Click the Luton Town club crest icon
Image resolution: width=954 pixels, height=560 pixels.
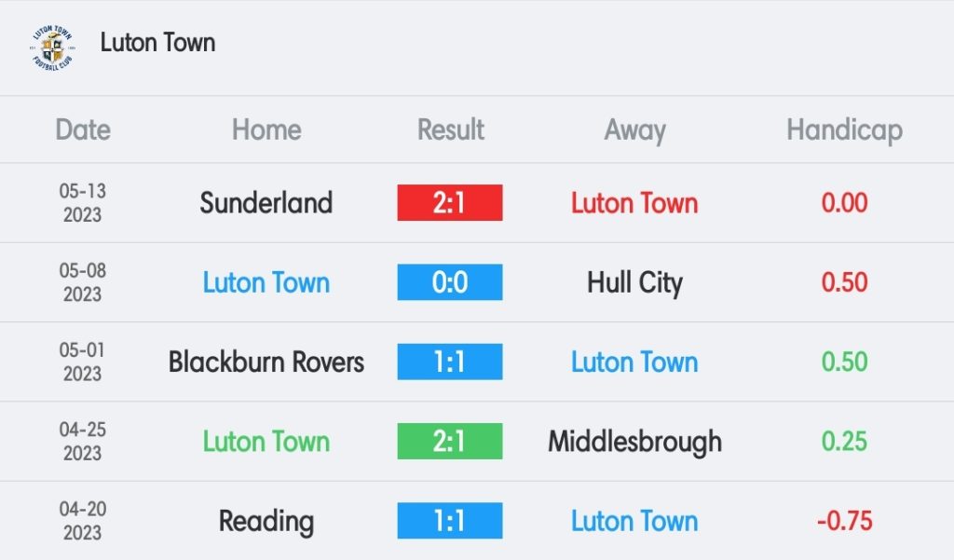pos(53,48)
